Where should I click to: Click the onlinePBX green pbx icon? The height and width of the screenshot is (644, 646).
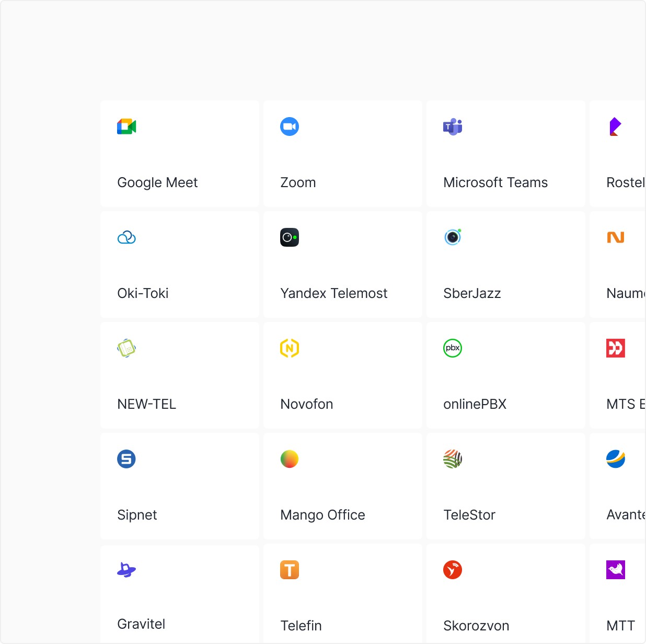coord(453,348)
